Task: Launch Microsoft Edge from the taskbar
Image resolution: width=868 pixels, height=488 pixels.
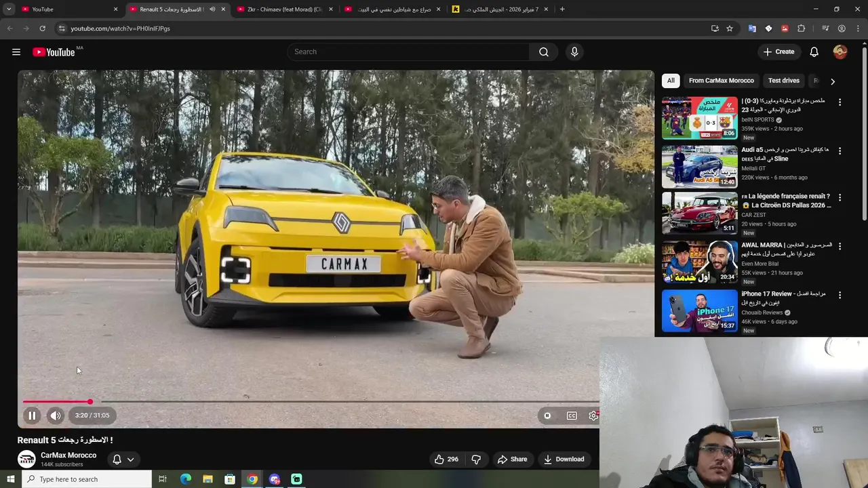Action: click(185, 479)
